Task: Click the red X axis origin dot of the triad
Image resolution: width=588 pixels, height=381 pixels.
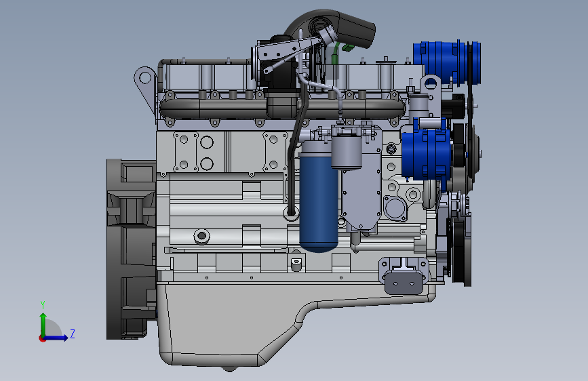Action: click(41, 338)
